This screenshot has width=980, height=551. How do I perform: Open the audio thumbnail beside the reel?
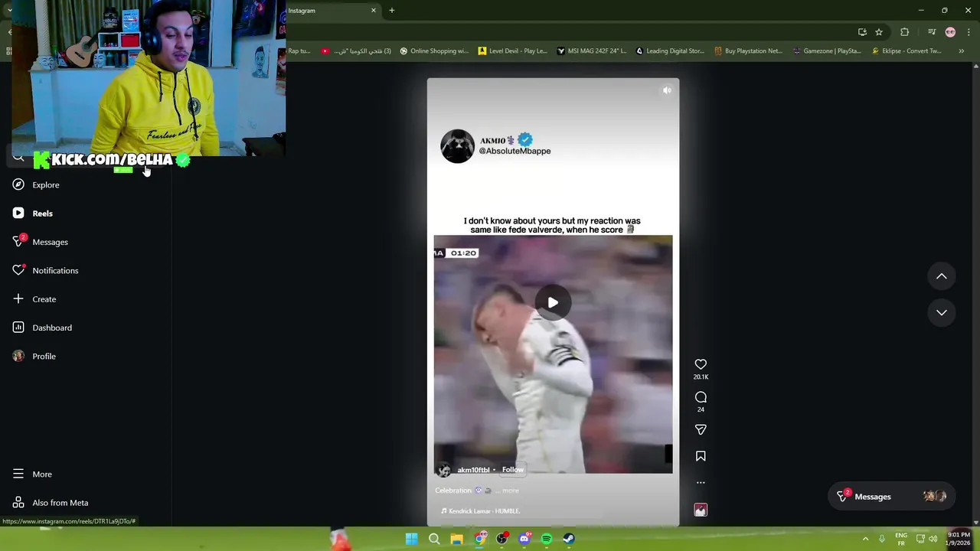[x=701, y=510]
